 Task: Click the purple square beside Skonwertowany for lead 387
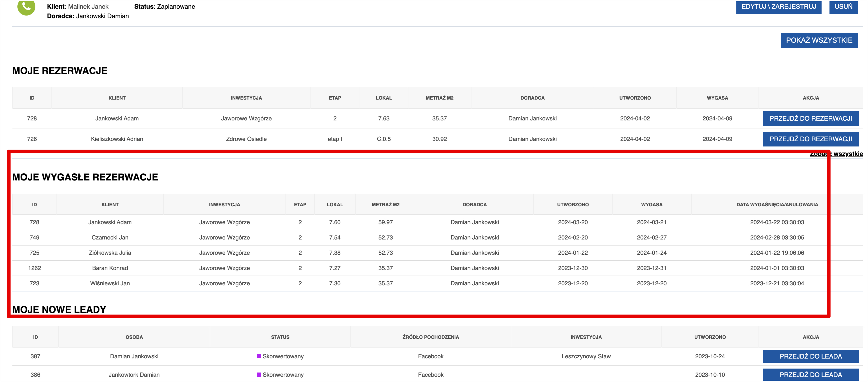[259, 356]
